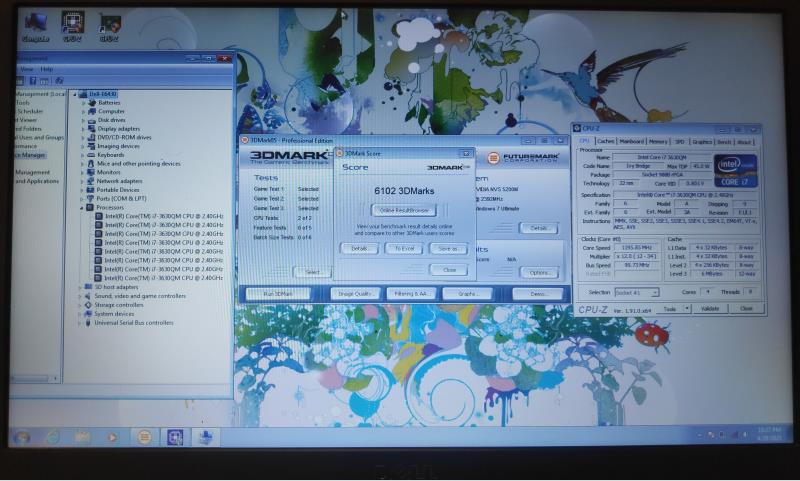Image resolution: width=800 pixels, height=481 pixels.
Task: Click the Options button in 3DMark results
Action: point(539,273)
